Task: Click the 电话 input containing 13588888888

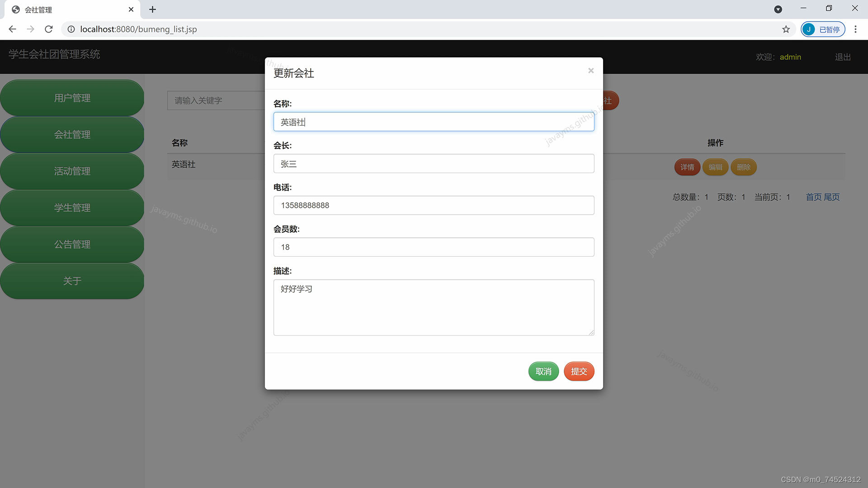Action: [x=434, y=205]
